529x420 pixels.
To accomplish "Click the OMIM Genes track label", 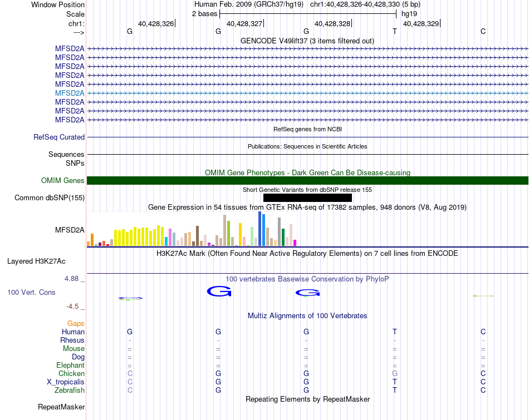I will (63, 180).
